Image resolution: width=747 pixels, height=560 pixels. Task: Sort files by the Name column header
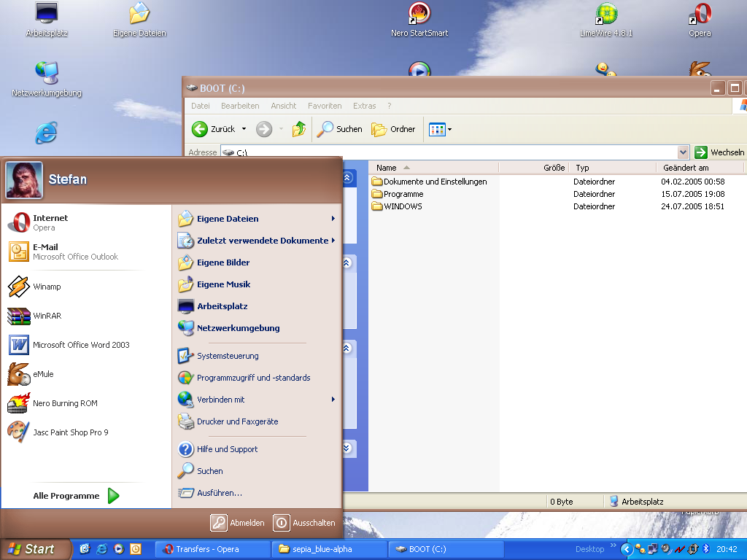pos(387,168)
